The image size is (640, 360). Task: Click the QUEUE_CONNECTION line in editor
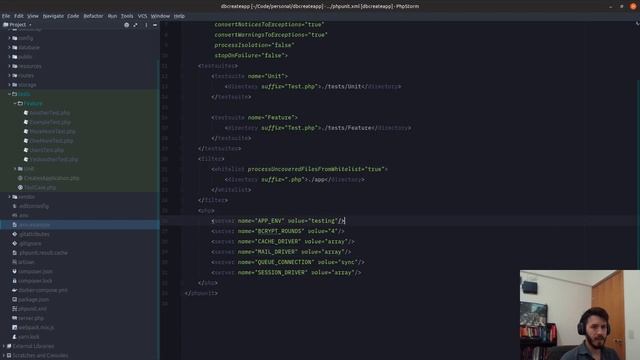click(x=288, y=262)
